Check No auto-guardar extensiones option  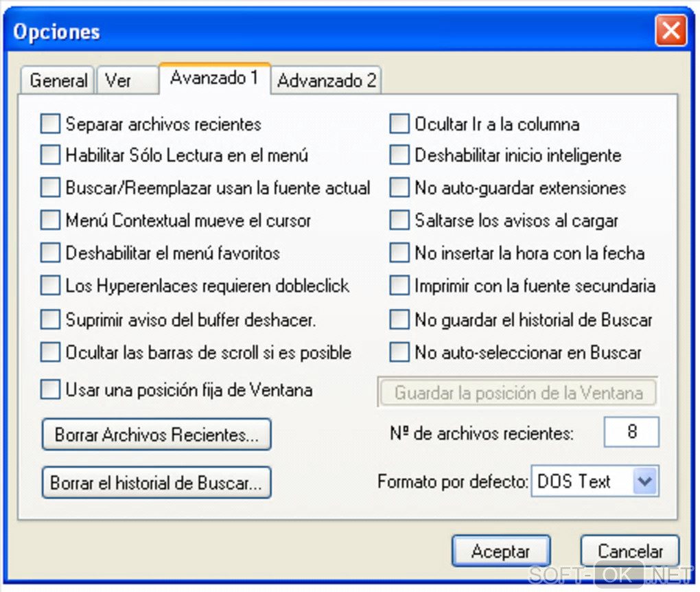(399, 187)
